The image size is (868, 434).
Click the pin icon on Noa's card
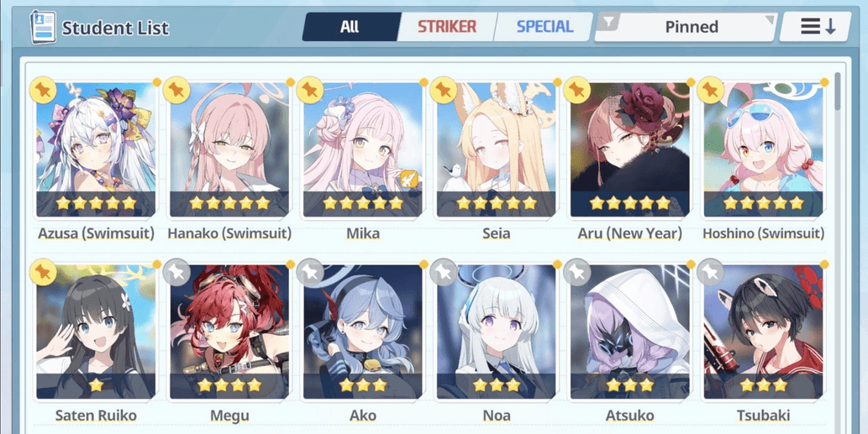click(x=444, y=272)
